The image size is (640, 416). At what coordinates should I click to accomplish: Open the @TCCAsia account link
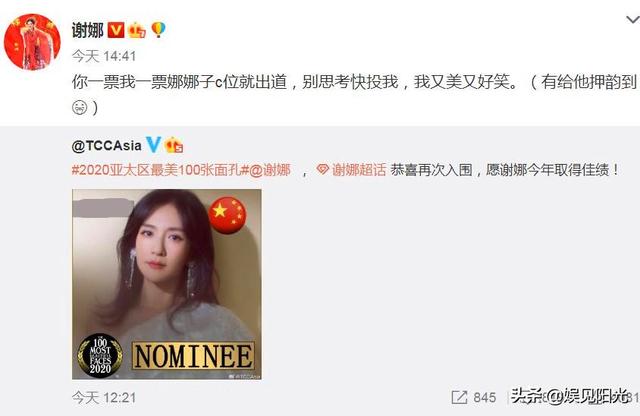[x=107, y=145]
